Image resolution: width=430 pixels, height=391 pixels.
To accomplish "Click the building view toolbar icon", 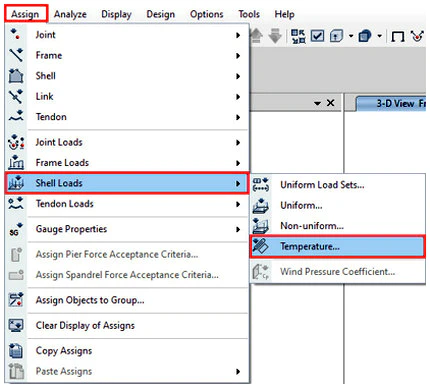I will [336, 36].
